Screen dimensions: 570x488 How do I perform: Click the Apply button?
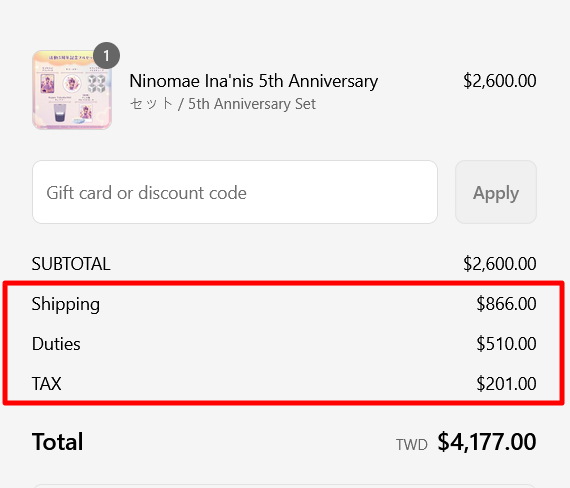point(496,192)
